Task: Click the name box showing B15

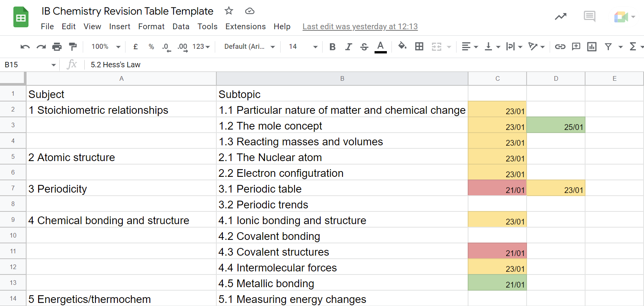Action: (30, 65)
